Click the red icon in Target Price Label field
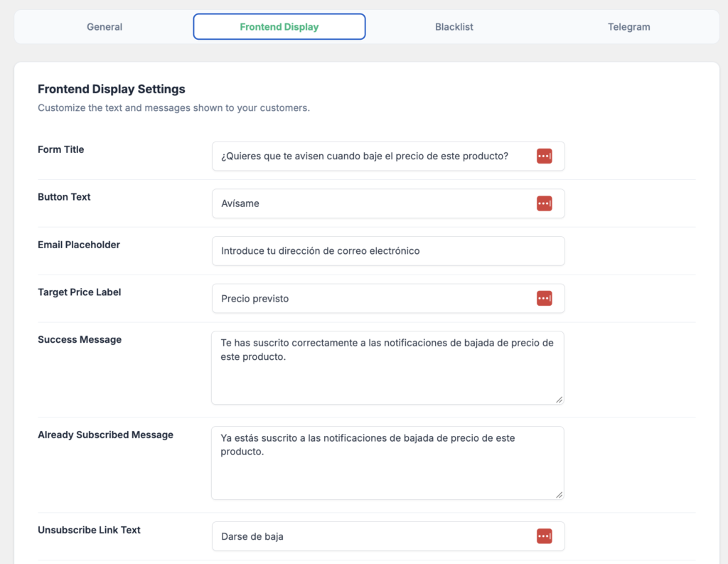Image resolution: width=728 pixels, height=564 pixels. (544, 298)
